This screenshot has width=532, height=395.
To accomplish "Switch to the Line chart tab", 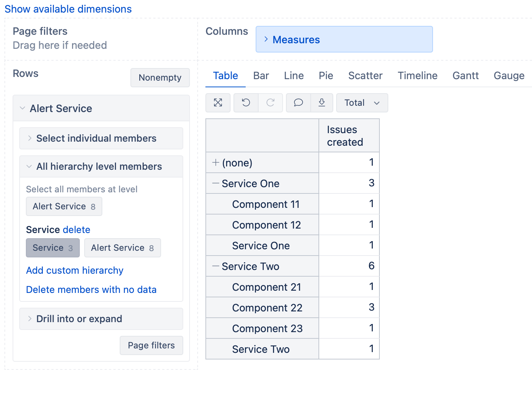I will pos(294,76).
